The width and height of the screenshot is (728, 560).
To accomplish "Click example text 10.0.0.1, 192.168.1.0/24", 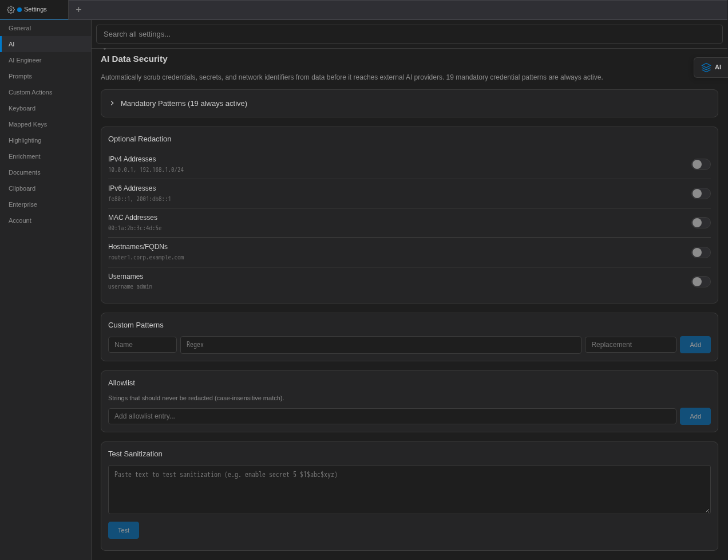I will point(146,170).
